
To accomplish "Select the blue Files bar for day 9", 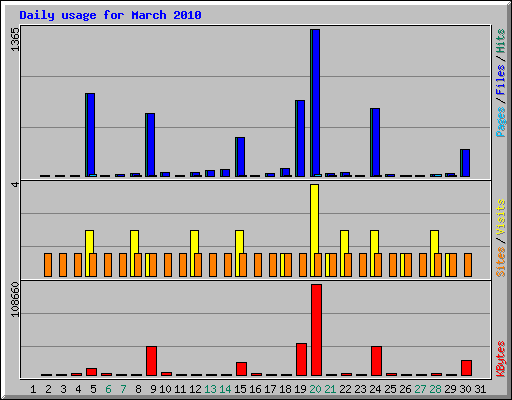I will click(151, 145).
